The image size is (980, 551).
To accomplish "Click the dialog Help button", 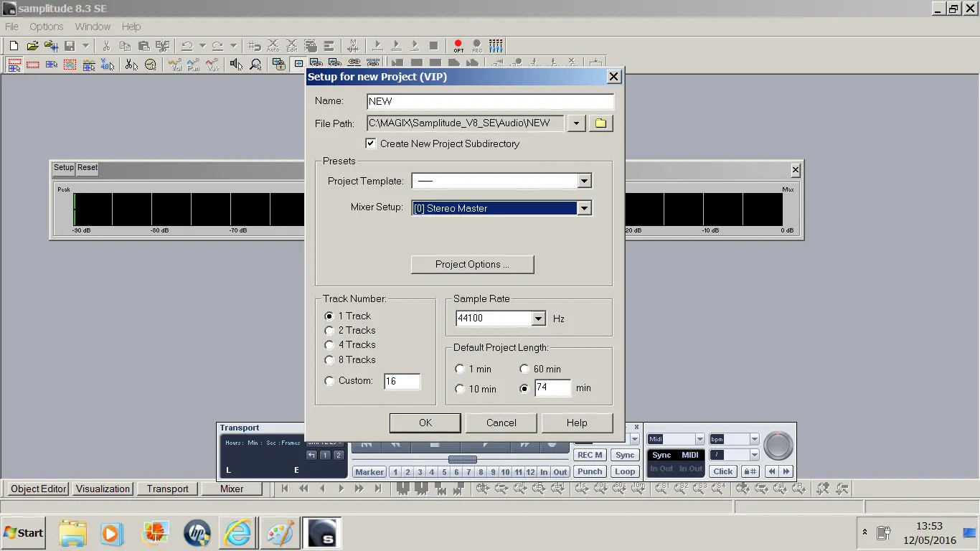I will point(577,423).
